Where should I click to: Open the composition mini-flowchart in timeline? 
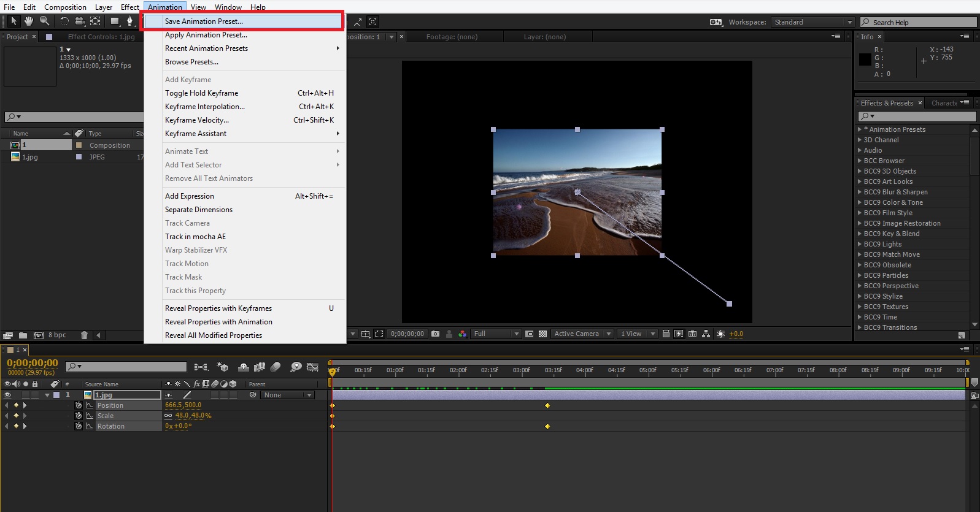[201, 367]
